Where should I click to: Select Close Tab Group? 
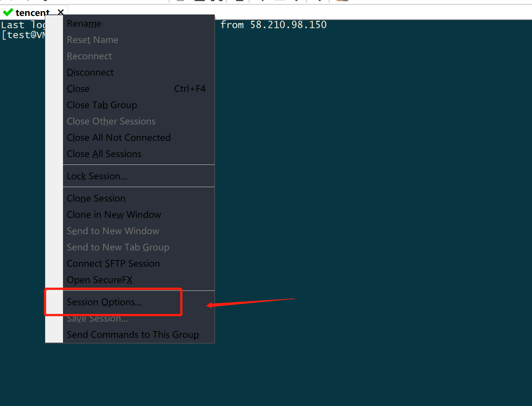(x=102, y=105)
